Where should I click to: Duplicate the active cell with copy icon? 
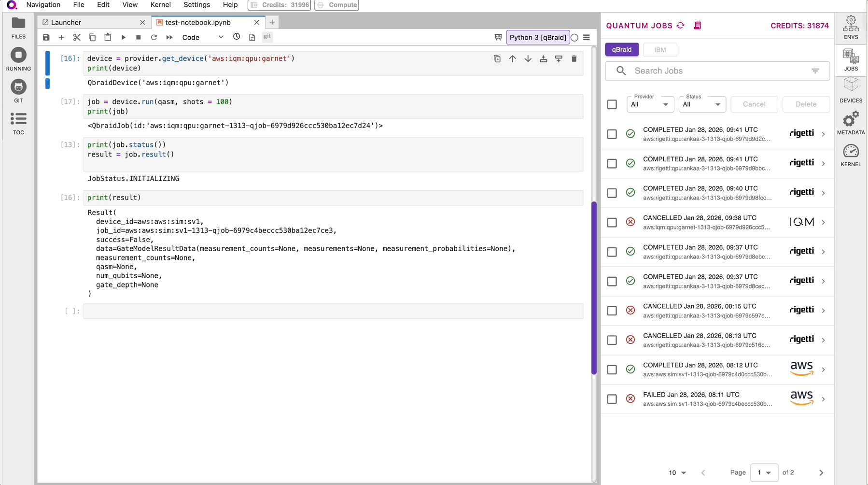pyautogui.click(x=497, y=59)
